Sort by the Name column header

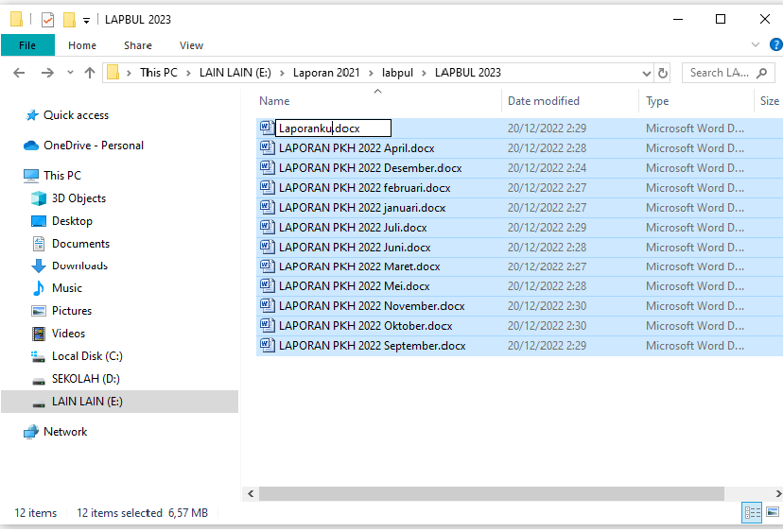click(274, 101)
